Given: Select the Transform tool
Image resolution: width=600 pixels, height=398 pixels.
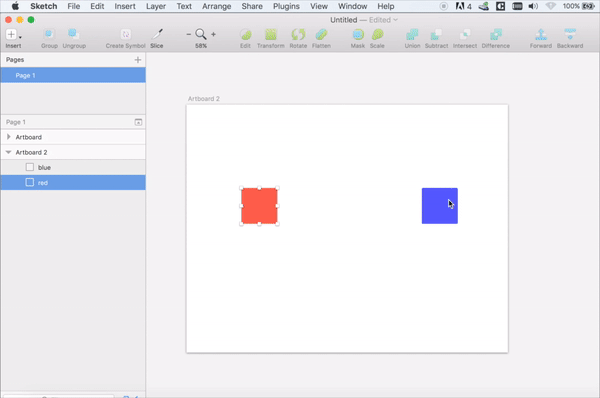Looking at the screenshot, I should point(271,34).
